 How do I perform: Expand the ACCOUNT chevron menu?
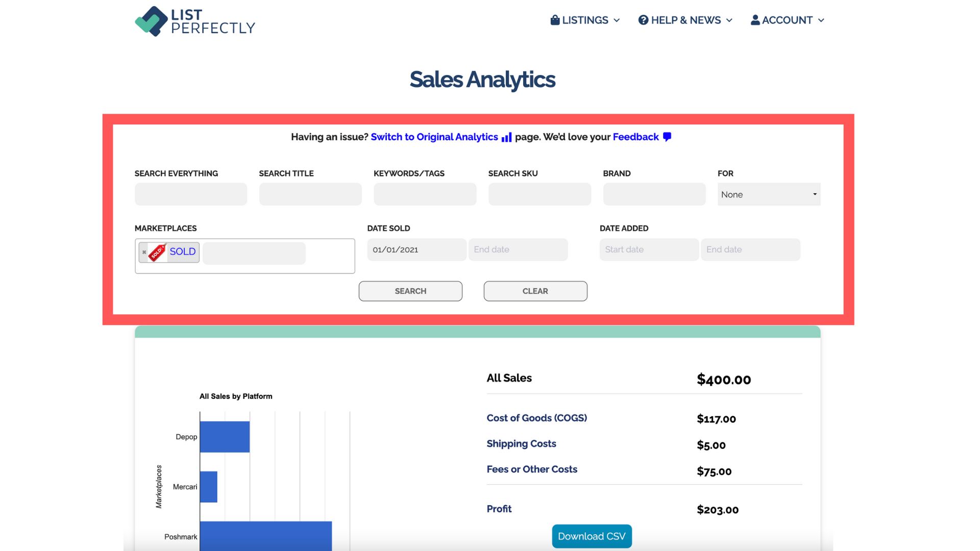(x=822, y=20)
